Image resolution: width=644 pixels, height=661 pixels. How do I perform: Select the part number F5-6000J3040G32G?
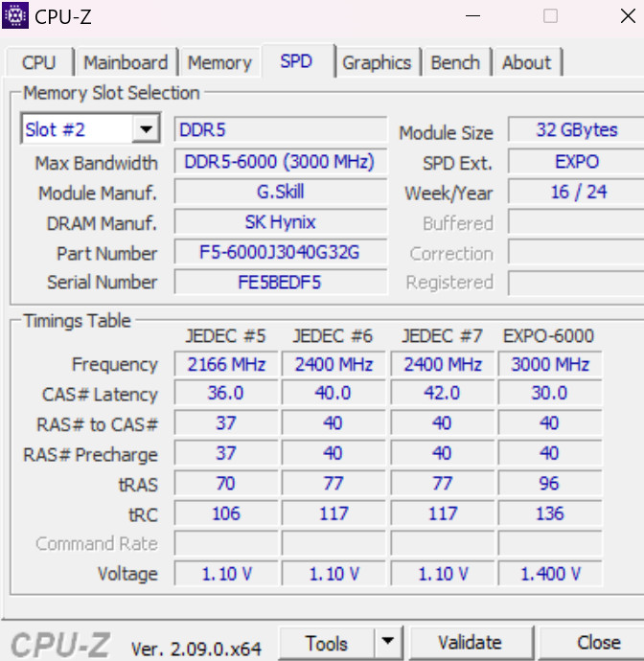point(281,253)
